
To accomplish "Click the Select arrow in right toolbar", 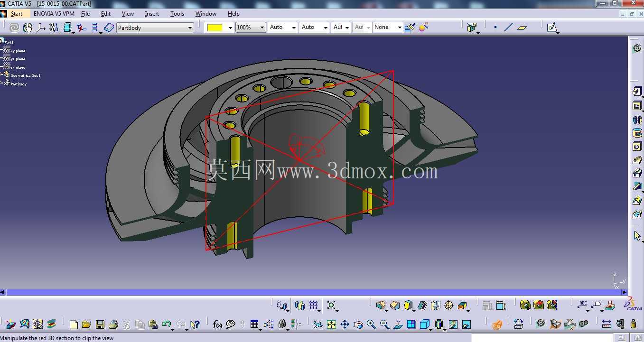I will point(637,236).
